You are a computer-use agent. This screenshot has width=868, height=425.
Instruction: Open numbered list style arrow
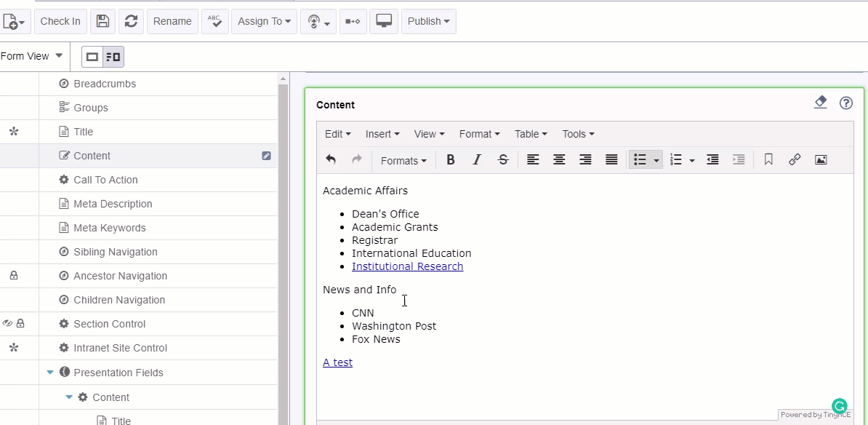(692, 161)
